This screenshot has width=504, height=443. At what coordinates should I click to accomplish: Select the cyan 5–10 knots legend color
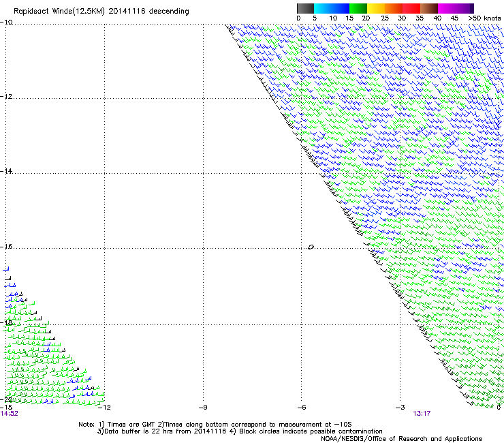pyautogui.click(x=323, y=8)
